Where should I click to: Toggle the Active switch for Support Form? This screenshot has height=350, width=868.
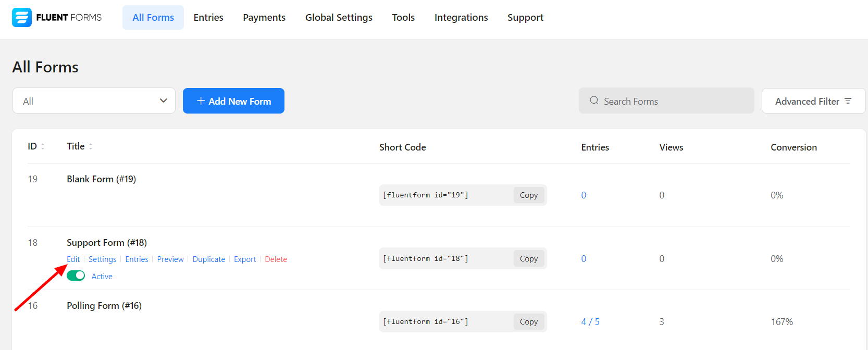pos(76,276)
